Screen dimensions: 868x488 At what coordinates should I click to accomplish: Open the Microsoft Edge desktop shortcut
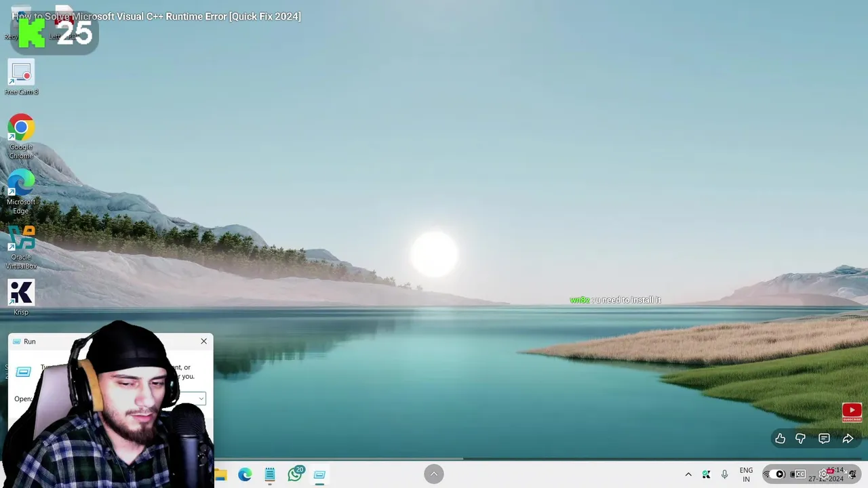coord(21,192)
